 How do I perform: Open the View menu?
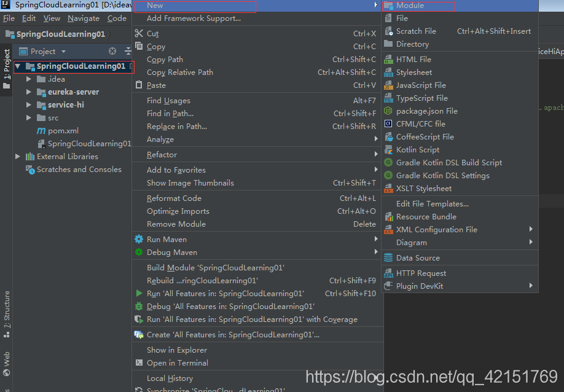pos(52,18)
